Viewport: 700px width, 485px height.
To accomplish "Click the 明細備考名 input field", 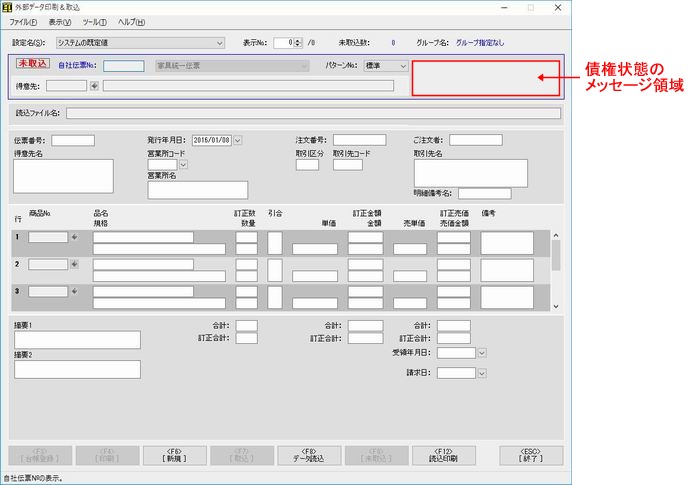I will click(x=485, y=193).
